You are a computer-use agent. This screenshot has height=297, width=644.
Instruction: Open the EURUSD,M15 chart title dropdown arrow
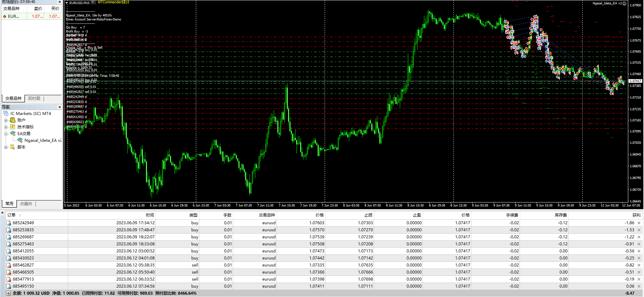[x=67, y=3]
